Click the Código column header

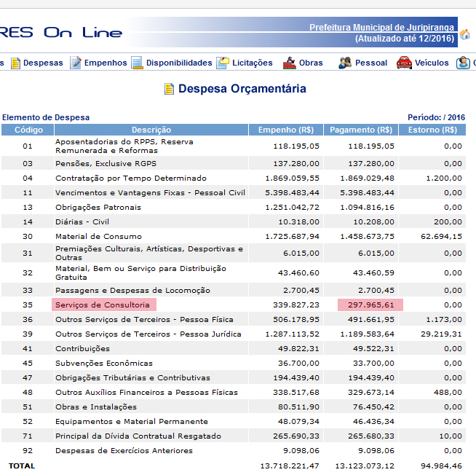(x=28, y=130)
